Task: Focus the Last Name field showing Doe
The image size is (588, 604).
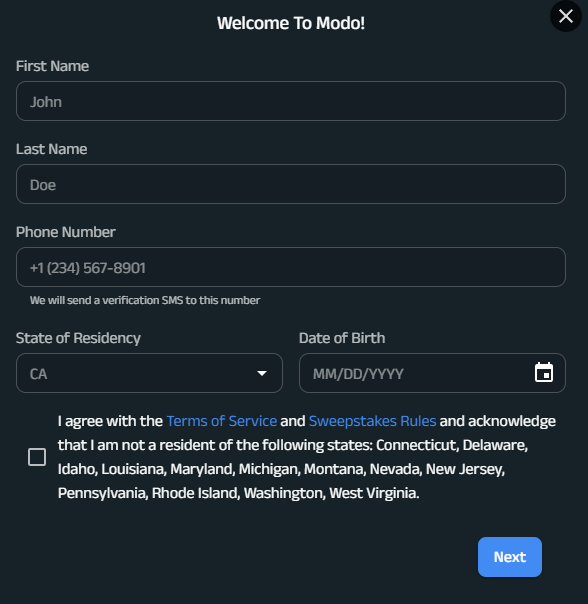Action: [291, 184]
